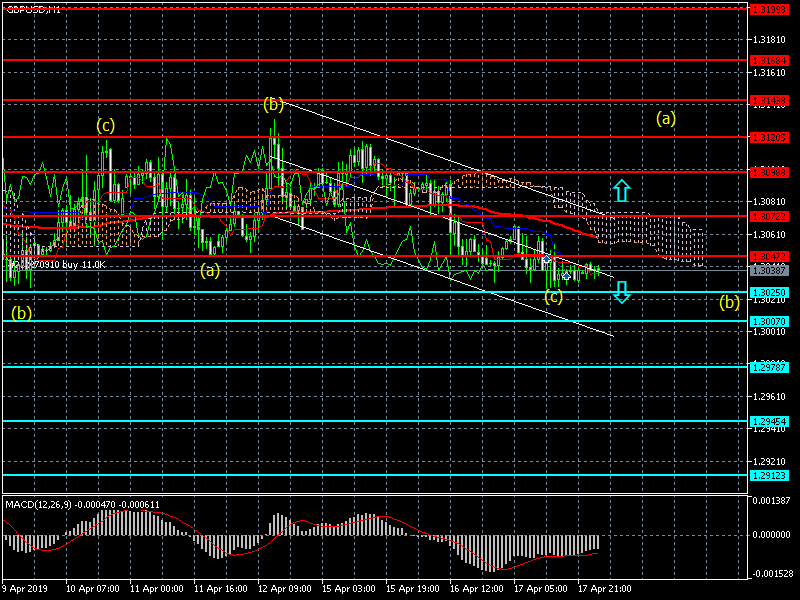Click the 1.30610 price axis value
This screenshot has width=800, height=600.
769,235
